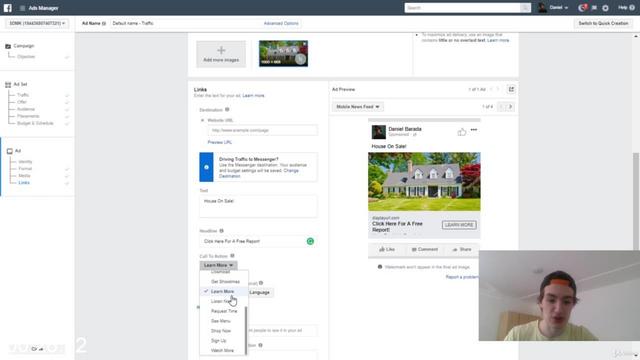Click the call-to-action list scrollbar
This screenshot has width=640, height=360.
tap(246, 331)
